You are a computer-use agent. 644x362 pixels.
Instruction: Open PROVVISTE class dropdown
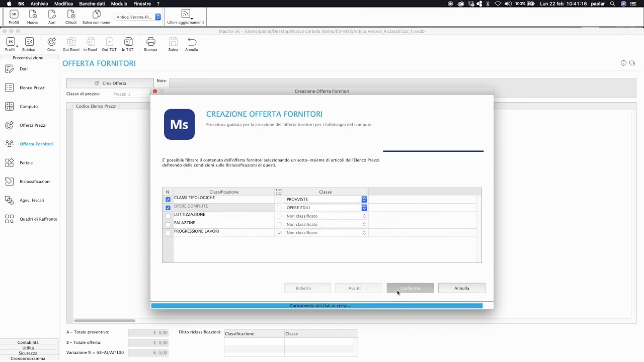pyautogui.click(x=326, y=199)
